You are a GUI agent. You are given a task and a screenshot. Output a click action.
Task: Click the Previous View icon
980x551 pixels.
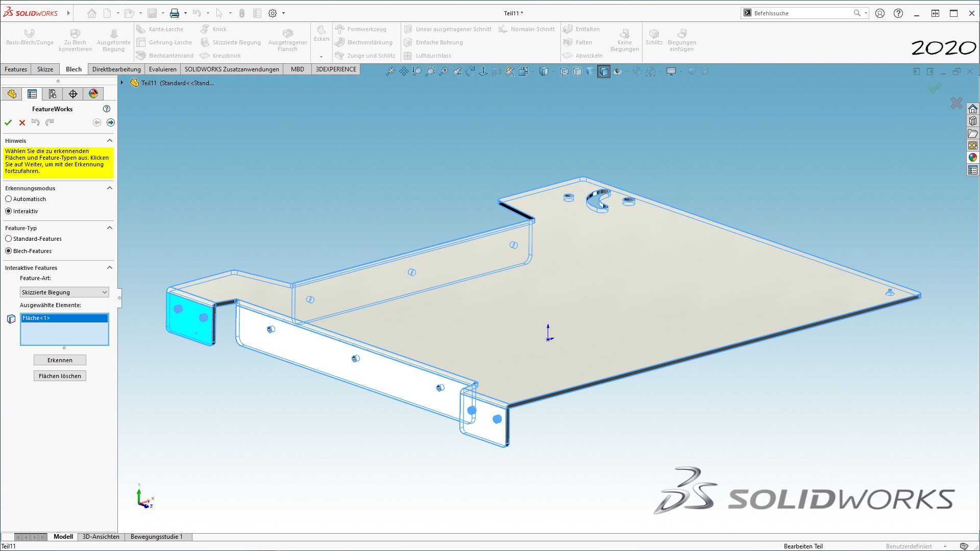tap(457, 71)
